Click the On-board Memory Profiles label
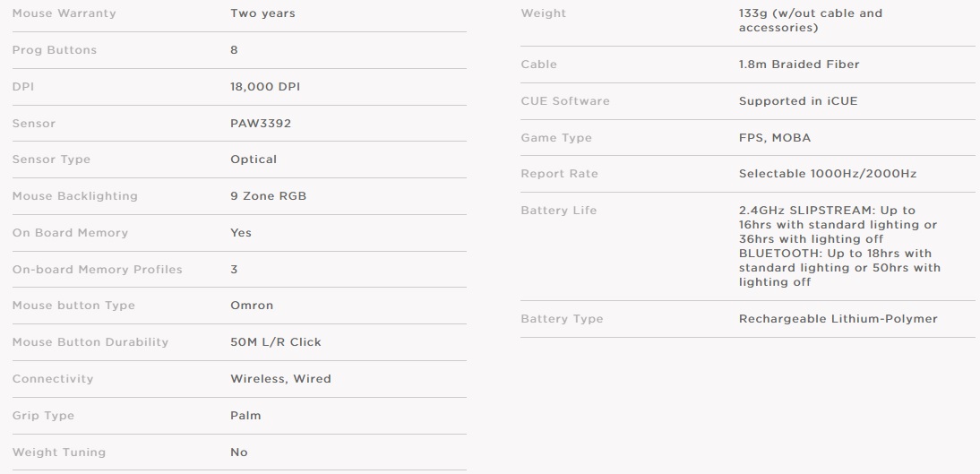Screen dimensions: 980x474 click(97, 270)
